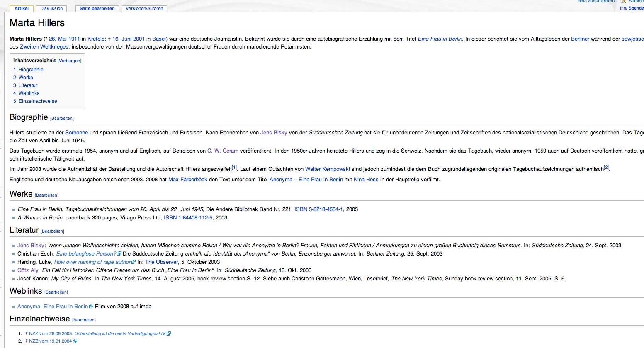Edit the Literatur section via Bearbeiten
The image size is (644, 348).
52,231
